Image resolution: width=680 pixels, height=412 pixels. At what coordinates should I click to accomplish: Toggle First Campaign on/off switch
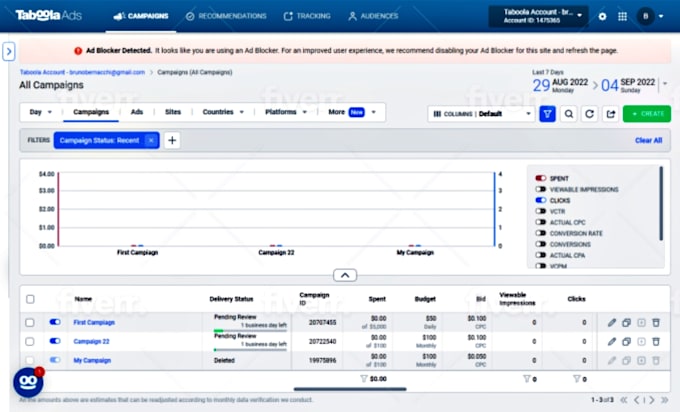point(55,322)
